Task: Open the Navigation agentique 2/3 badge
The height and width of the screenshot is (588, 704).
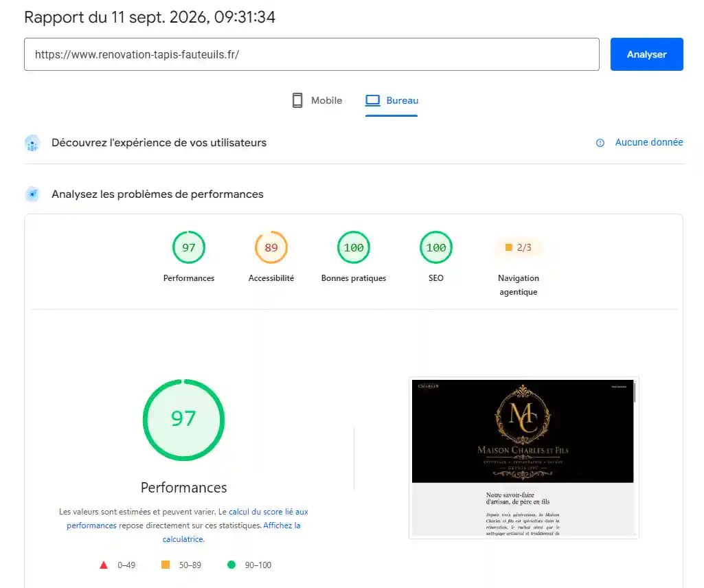Action: pyautogui.click(x=519, y=247)
